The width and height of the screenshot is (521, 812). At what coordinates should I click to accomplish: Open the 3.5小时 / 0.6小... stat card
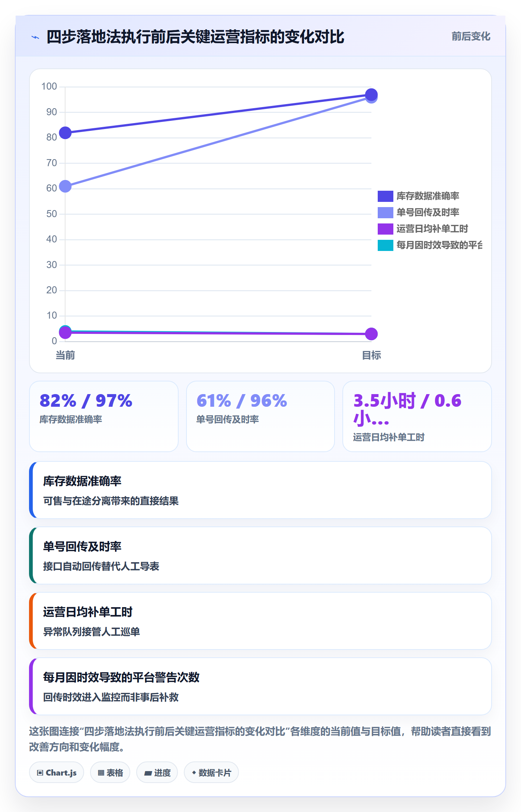(x=417, y=416)
